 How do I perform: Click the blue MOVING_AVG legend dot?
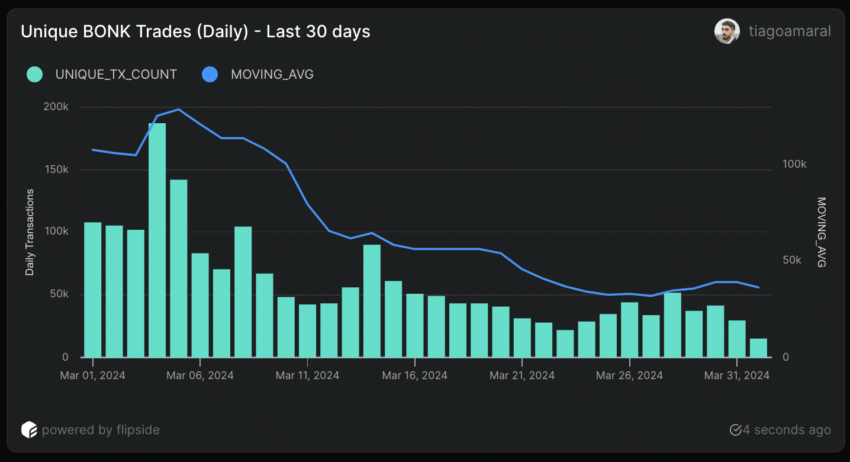210,73
